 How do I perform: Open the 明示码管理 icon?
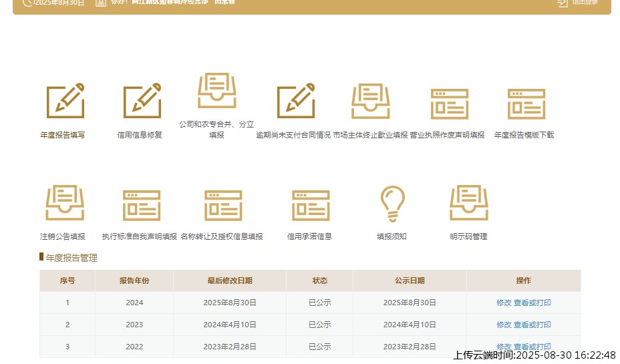(x=469, y=202)
